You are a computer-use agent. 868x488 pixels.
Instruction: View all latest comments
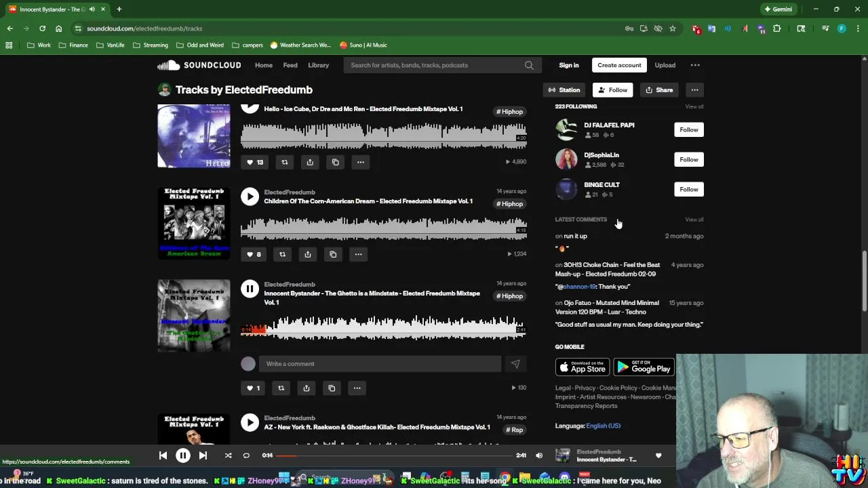(x=694, y=220)
